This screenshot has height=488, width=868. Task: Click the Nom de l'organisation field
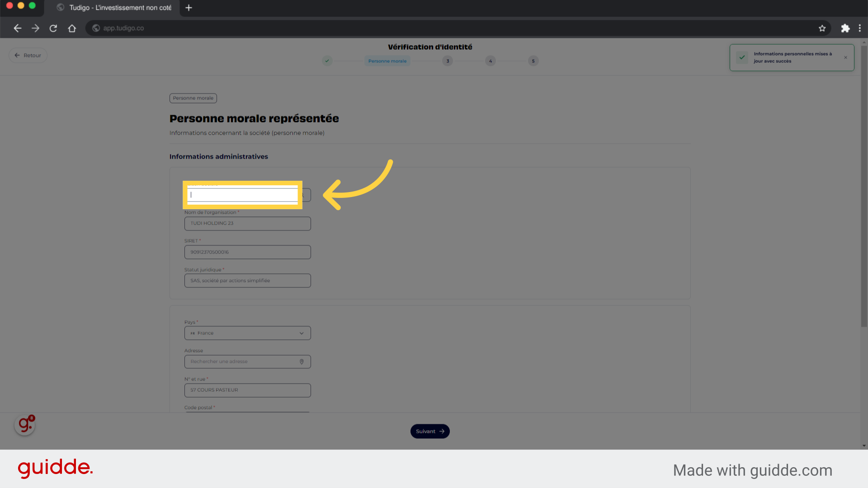click(x=247, y=223)
